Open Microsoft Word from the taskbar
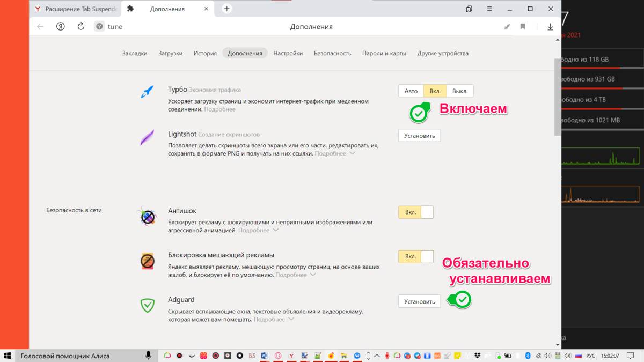Viewport: 644px width, 362px height. click(265, 356)
